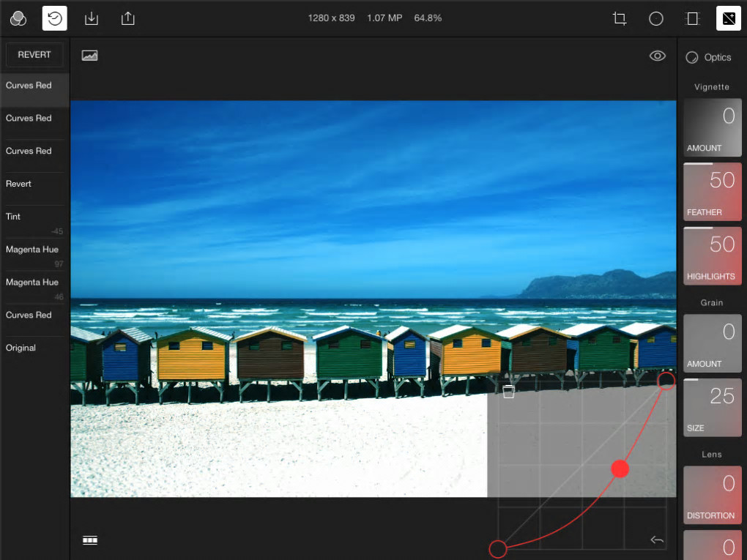
Task: Open the filmstrip icon below the photo
Action: tap(90, 540)
